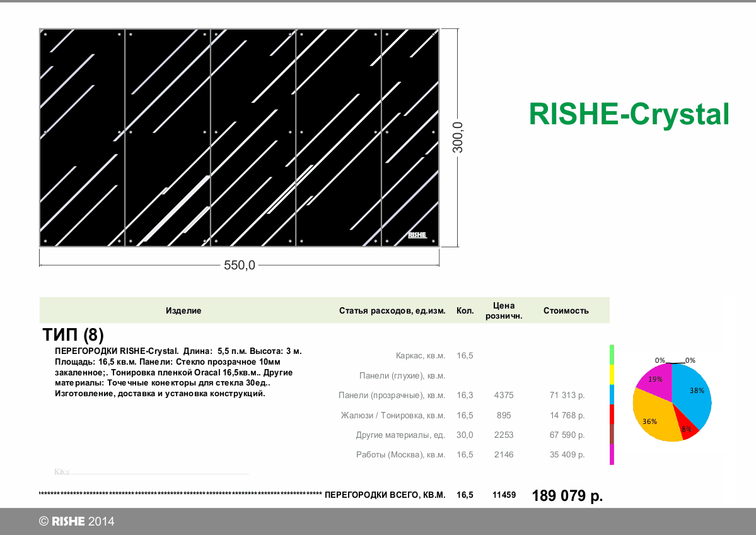
Task: Click the Другие материалы, ед. label
Action: (x=400, y=435)
